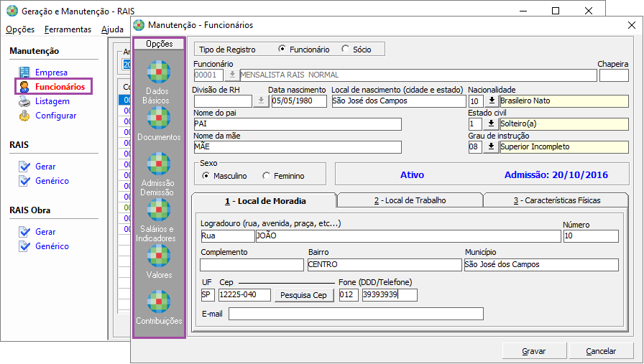Click the E-mail field

pyautogui.click(x=356, y=314)
